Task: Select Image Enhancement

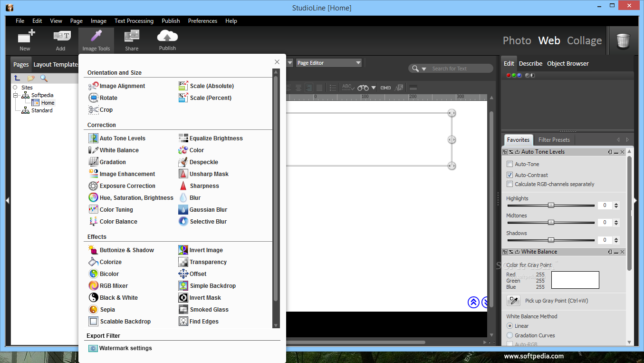Action: pos(122,174)
